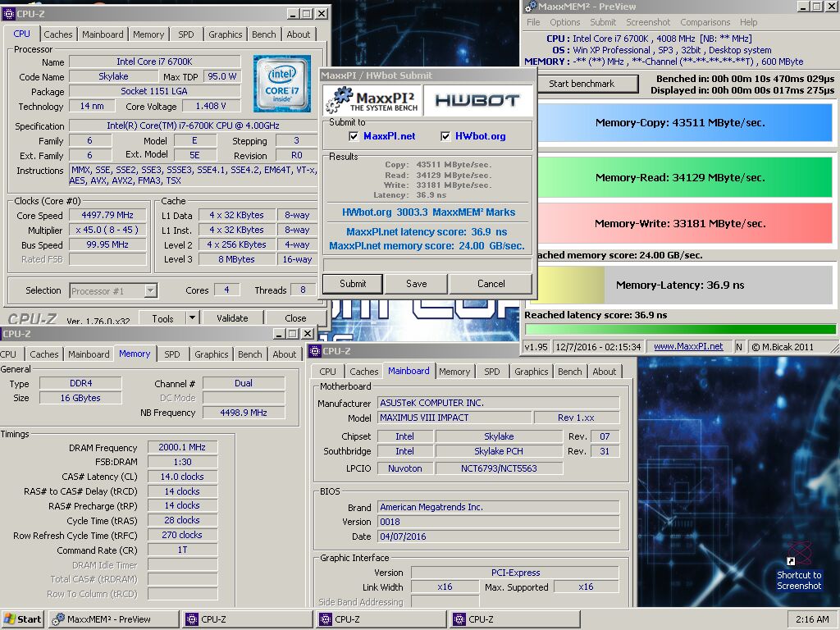This screenshot has height=630, width=840.
Task: Open the Shortcut to Screenshot desktop icon
Action: pyautogui.click(x=799, y=566)
